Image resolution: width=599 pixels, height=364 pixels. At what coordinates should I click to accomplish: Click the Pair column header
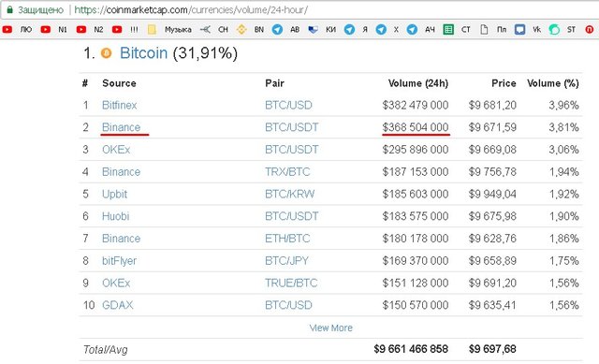click(274, 83)
